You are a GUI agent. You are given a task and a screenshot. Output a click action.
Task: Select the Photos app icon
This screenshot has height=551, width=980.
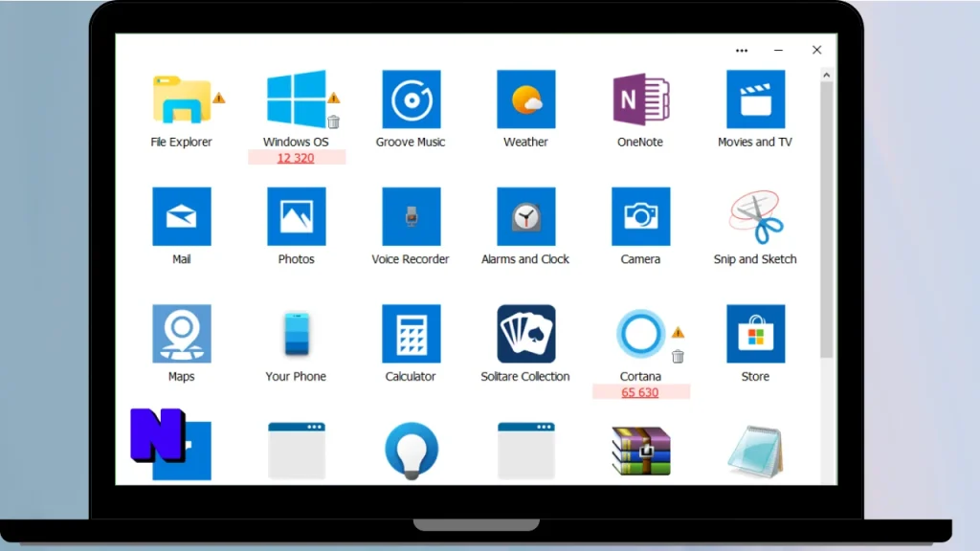click(x=297, y=216)
